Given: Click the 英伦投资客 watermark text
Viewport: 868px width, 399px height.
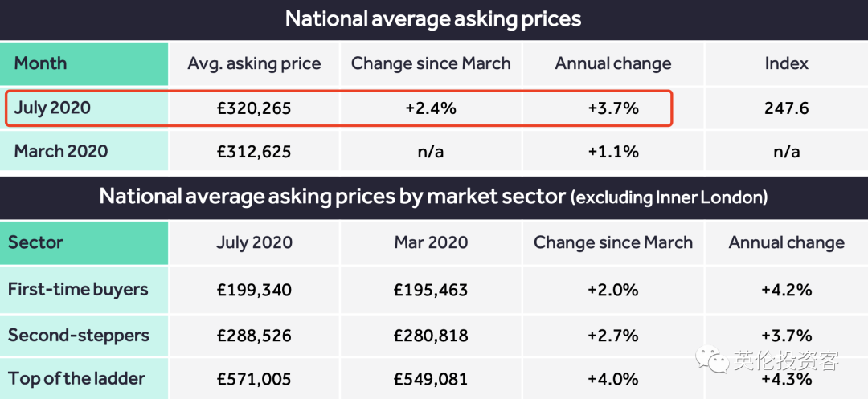Looking at the screenshot, I should tap(785, 361).
